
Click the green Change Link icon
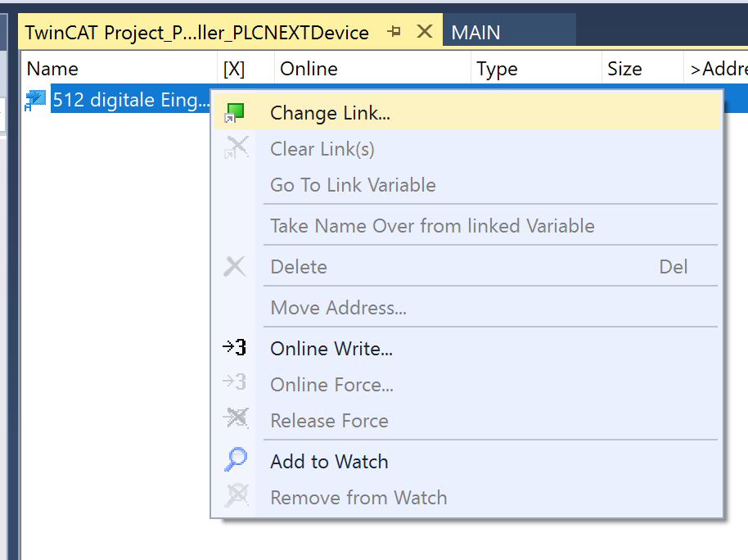coord(234,113)
